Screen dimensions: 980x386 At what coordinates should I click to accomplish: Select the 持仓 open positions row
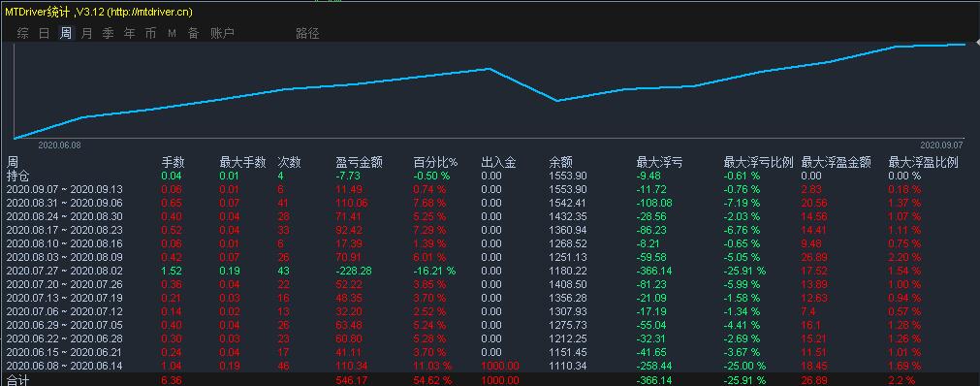(x=490, y=176)
